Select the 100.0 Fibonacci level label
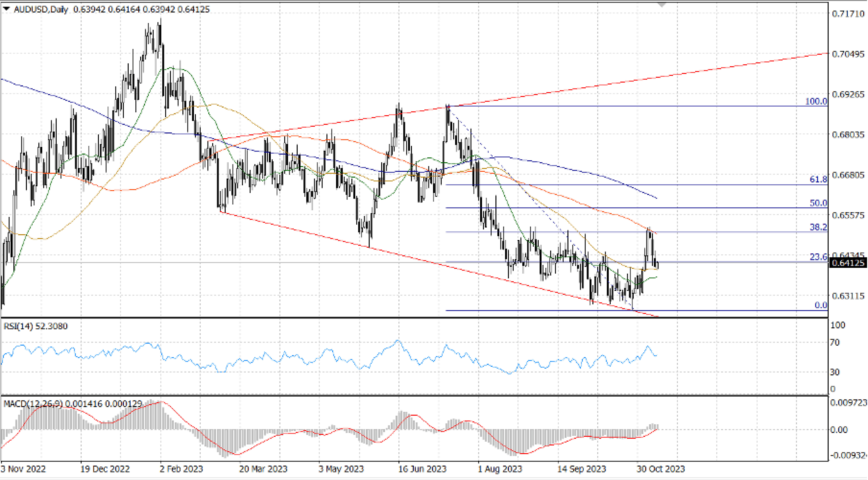Viewport: 868px width, 480px height. point(816,101)
